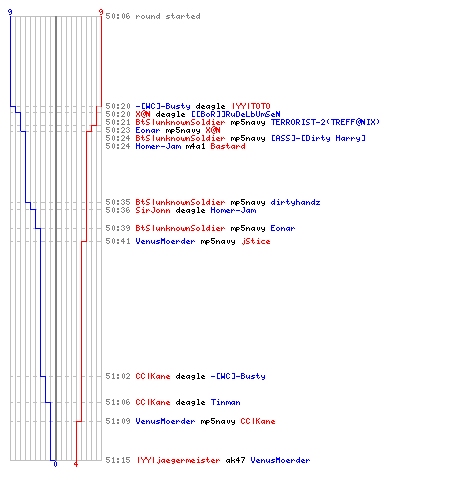Click [ASS]-[Dirty Harry] victim name

click(x=318, y=138)
